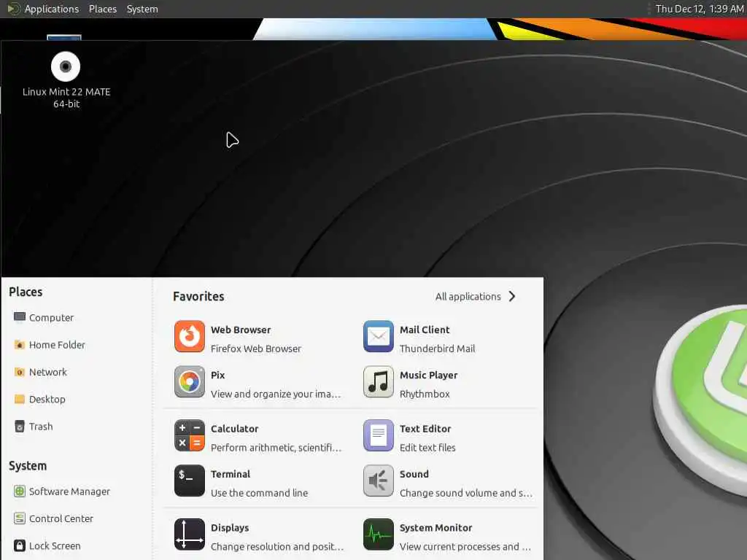Click 'Change resolution and posit...' text
The width and height of the screenshot is (747, 560).
(x=276, y=547)
